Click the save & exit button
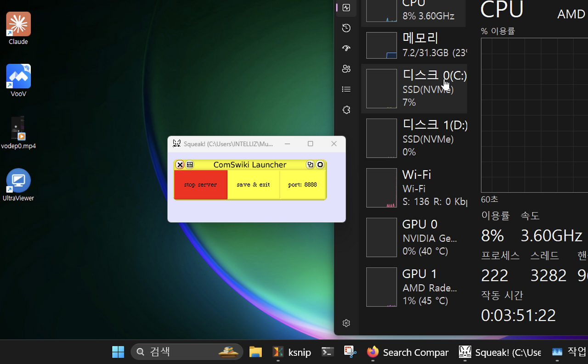 pos(254,185)
